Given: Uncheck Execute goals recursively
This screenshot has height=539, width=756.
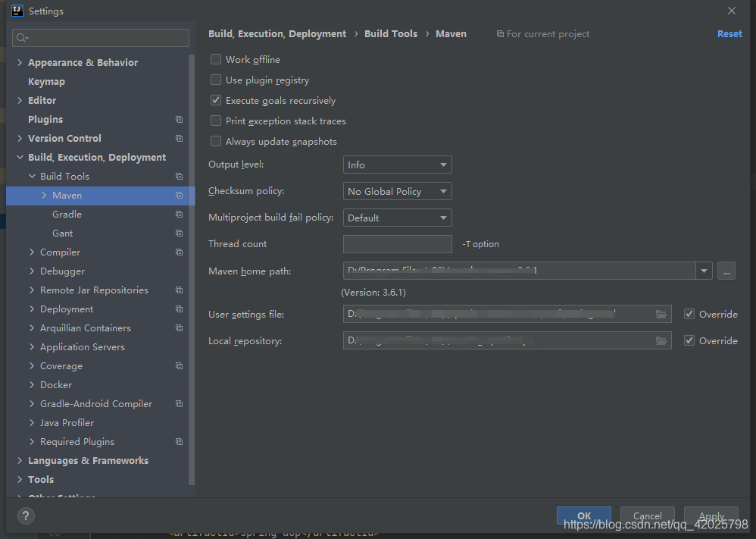Looking at the screenshot, I should point(216,100).
